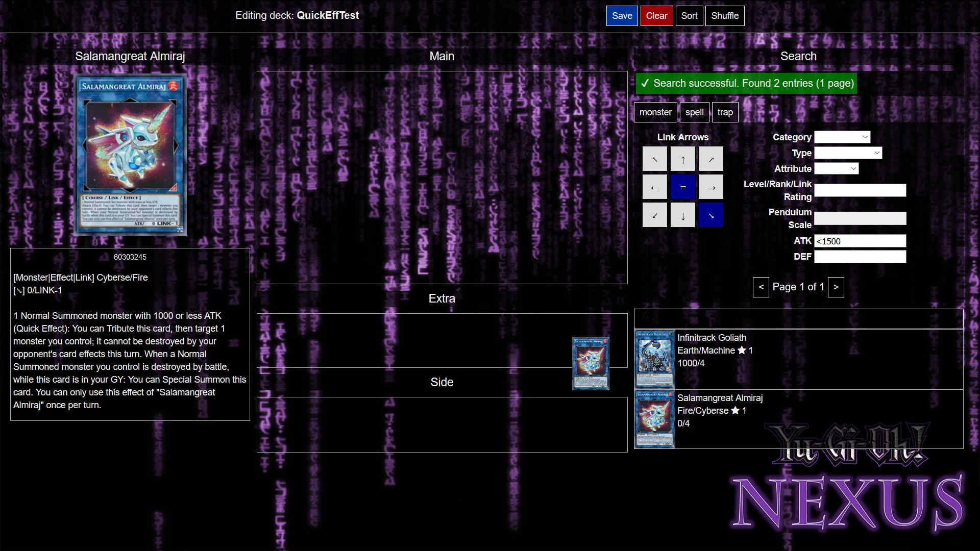The height and width of the screenshot is (551, 980).
Task: Open the Type dropdown
Action: [848, 153]
